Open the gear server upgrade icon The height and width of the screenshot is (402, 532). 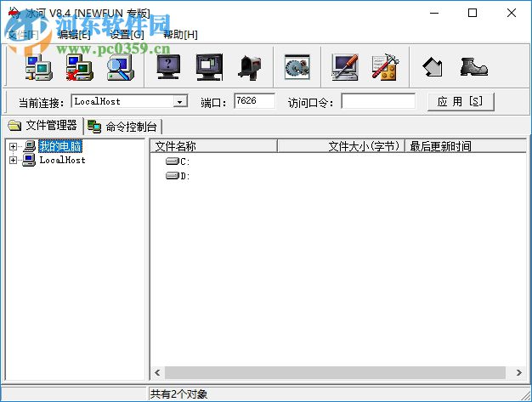click(x=297, y=67)
